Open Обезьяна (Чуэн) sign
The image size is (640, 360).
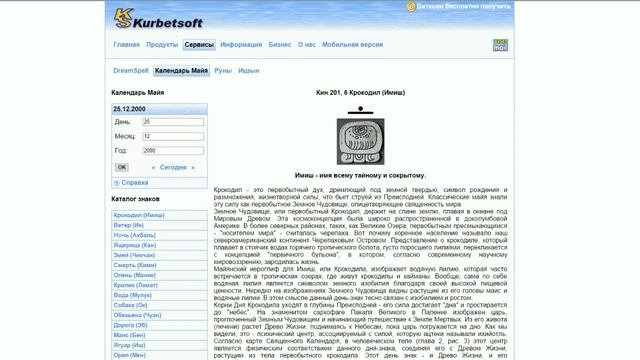[x=138, y=315]
